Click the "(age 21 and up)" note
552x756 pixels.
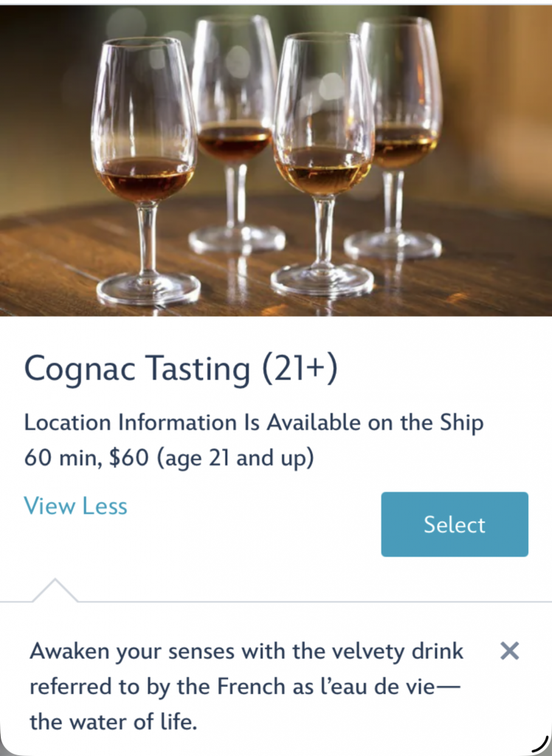click(x=234, y=458)
